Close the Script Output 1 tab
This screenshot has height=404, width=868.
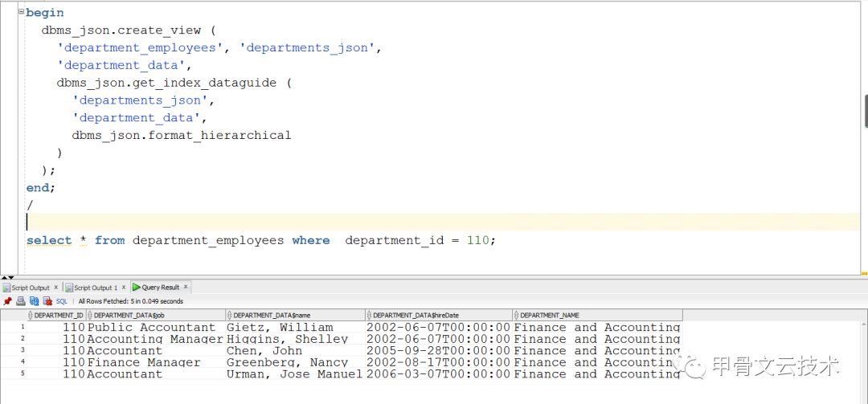coord(125,287)
